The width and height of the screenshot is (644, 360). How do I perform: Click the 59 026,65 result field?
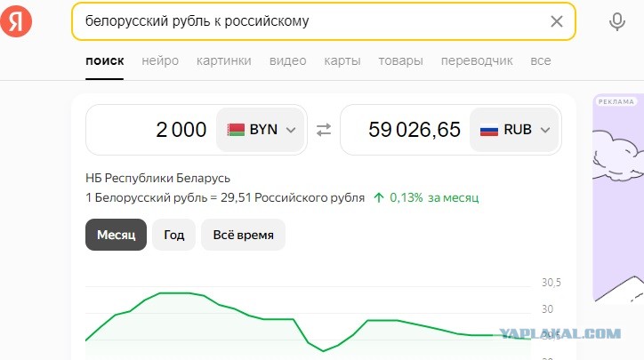406,130
